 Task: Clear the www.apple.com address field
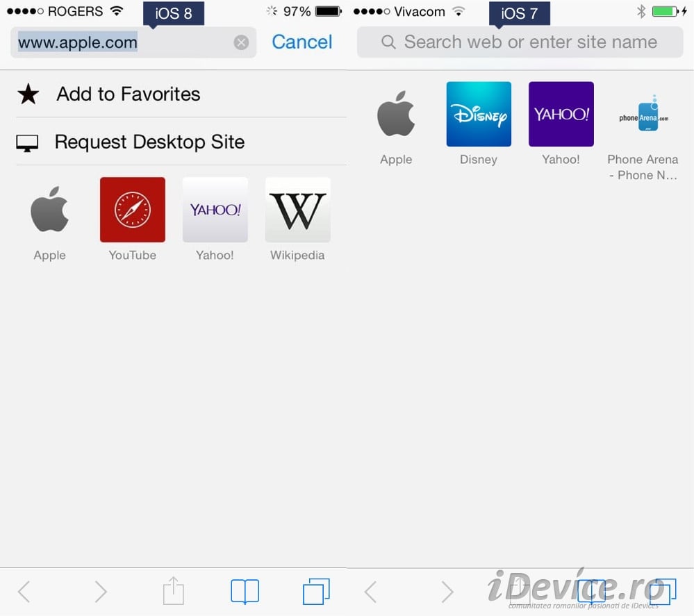241,42
